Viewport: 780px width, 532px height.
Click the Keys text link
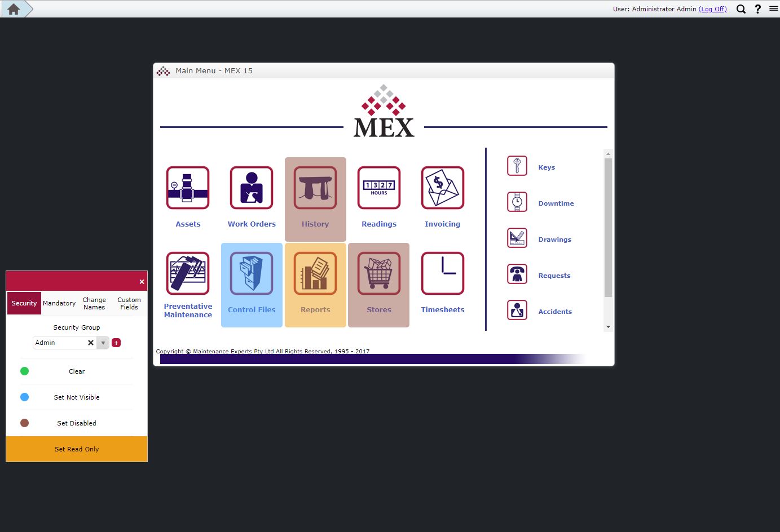pyautogui.click(x=547, y=167)
